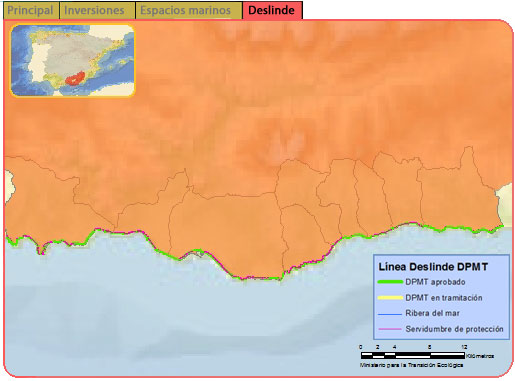Click the Ribera del mar label
Screen dimensions: 515x381
[x=432, y=313]
